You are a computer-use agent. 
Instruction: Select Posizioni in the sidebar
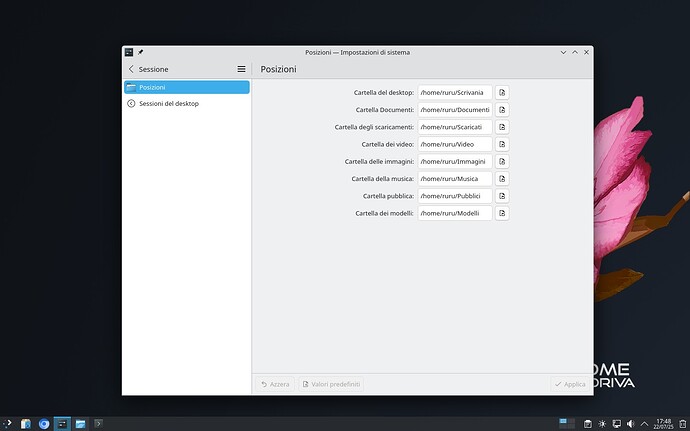point(186,87)
